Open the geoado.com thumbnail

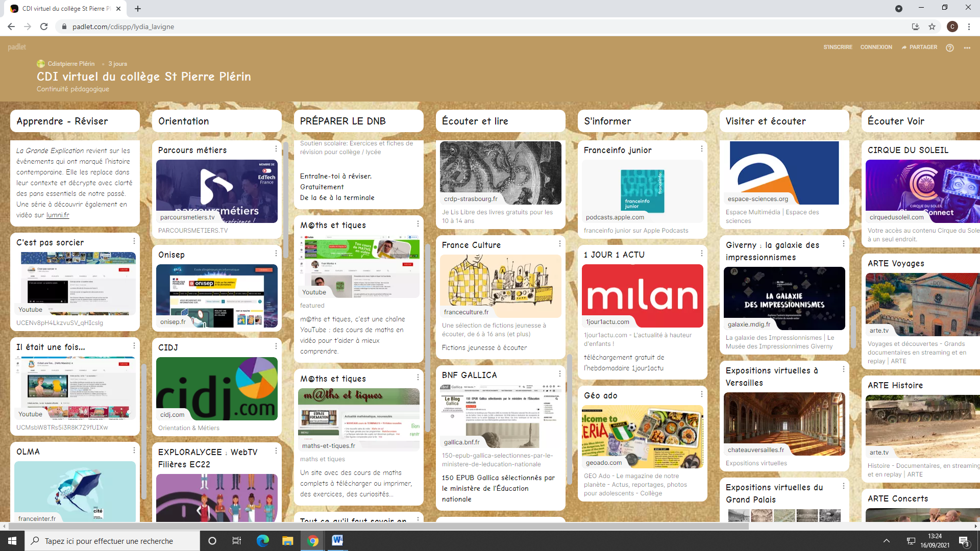tap(643, 437)
